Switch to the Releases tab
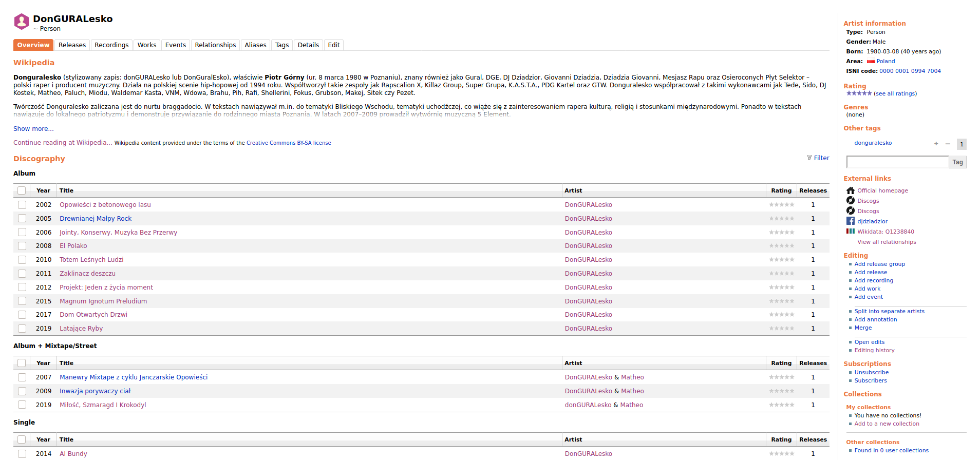980x460 pixels. (x=72, y=45)
